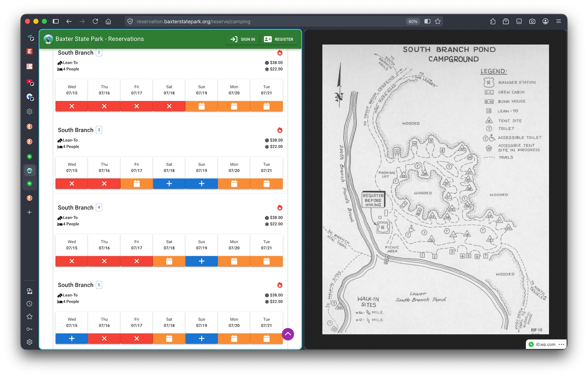The image size is (588, 377).
Task: Reset the 80% zoom level indicator
Action: (x=413, y=22)
